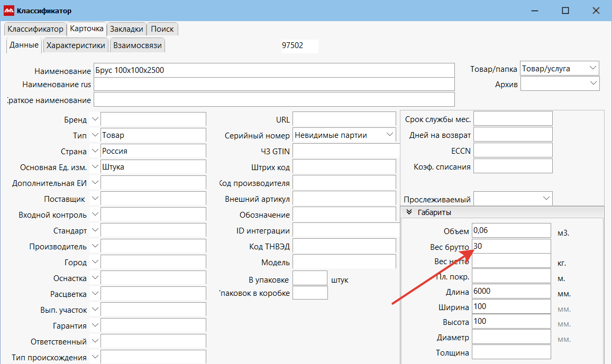This screenshot has width=612, height=364.
Task: Expand the Город dropdown arrow
Action: [95, 262]
